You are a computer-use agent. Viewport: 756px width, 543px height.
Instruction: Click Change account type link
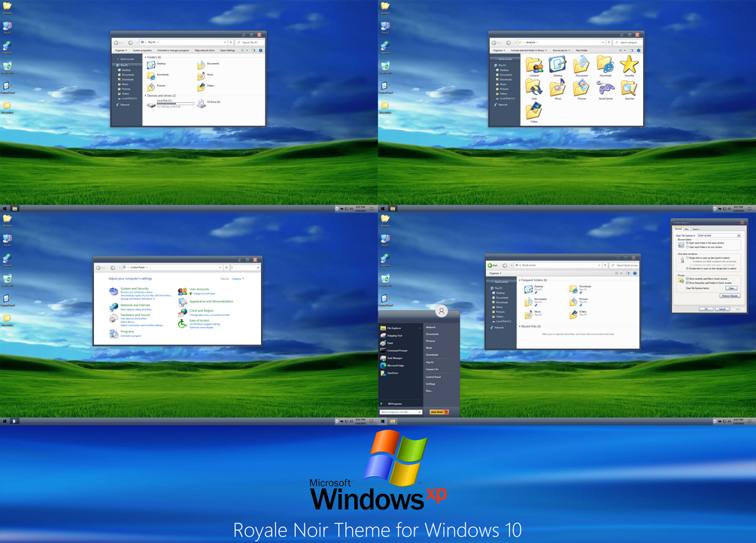click(x=204, y=293)
